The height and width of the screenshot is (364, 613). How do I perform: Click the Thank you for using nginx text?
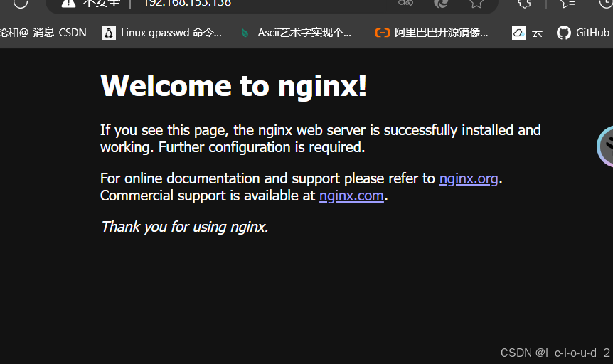pyautogui.click(x=184, y=227)
